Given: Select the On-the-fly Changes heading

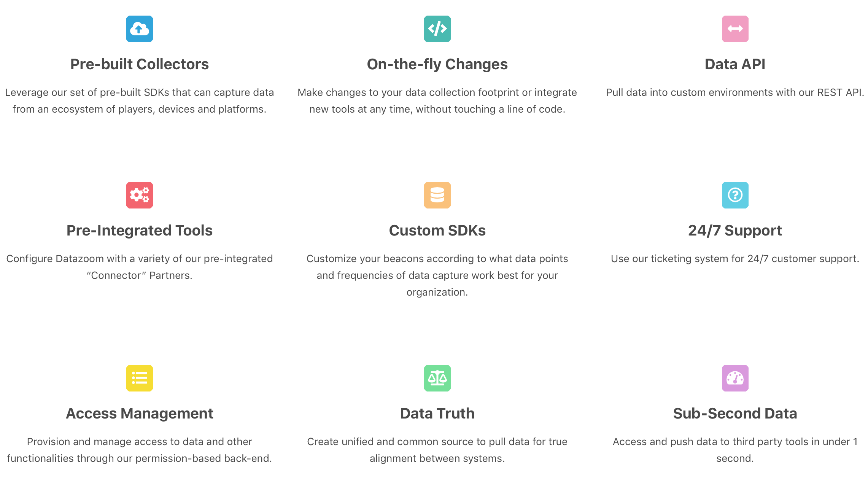Looking at the screenshot, I should (437, 65).
